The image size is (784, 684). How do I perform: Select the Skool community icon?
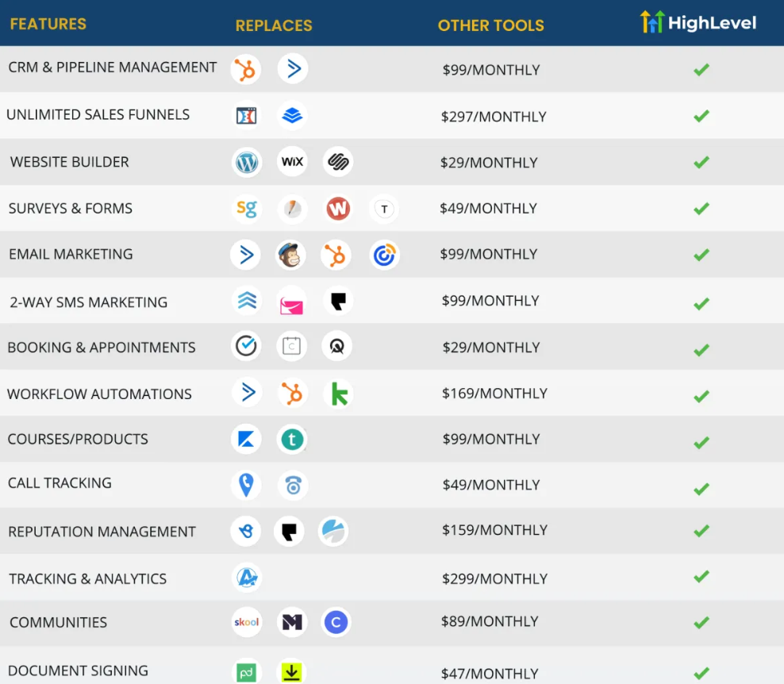[246, 622]
